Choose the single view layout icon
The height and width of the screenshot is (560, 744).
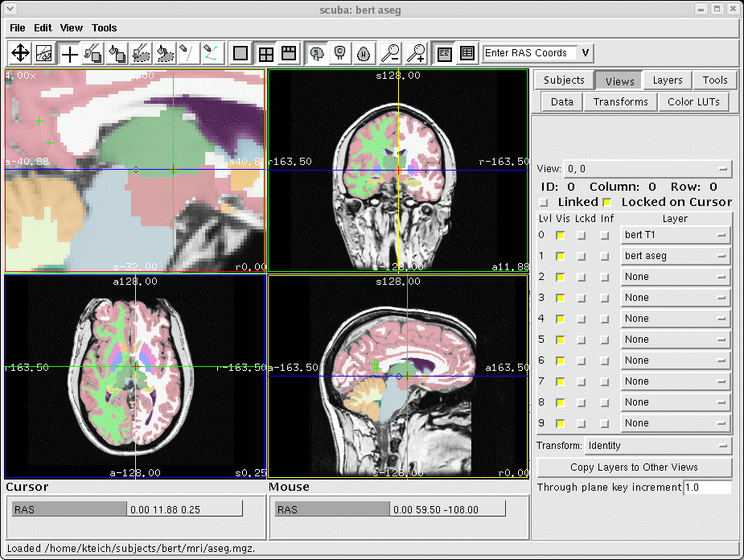point(240,54)
